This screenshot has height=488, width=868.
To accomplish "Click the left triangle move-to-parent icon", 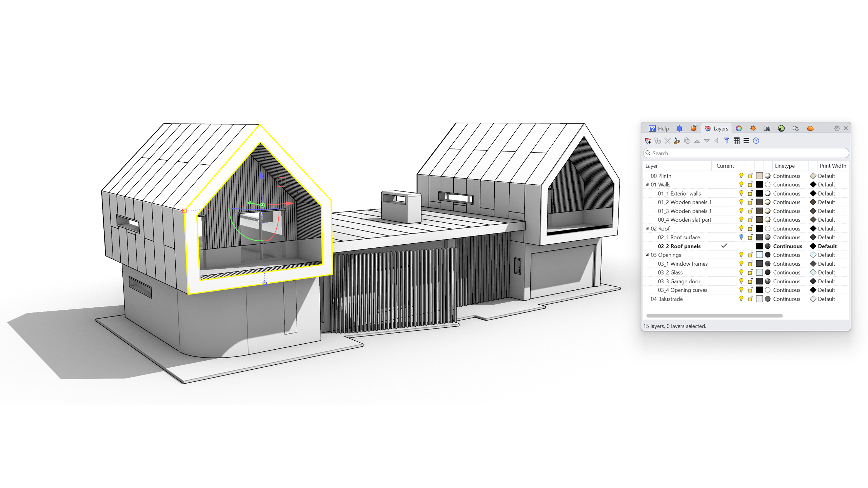I will [x=716, y=141].
